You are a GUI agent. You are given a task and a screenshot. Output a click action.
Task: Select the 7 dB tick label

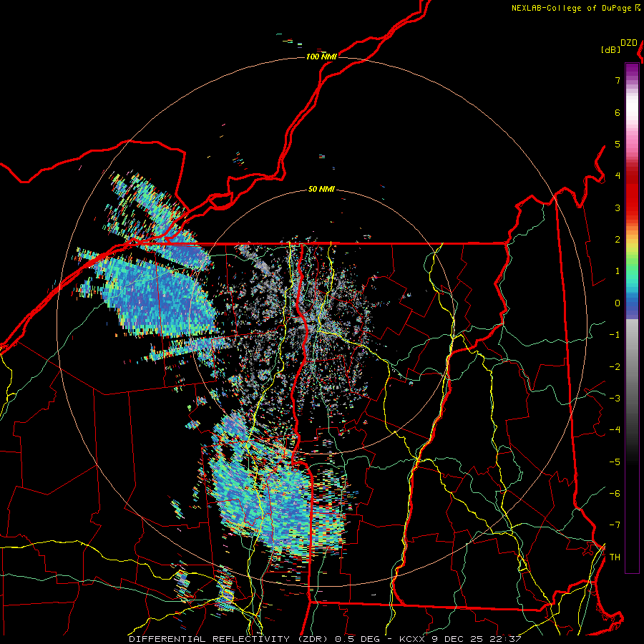click(x=618, y=80)
